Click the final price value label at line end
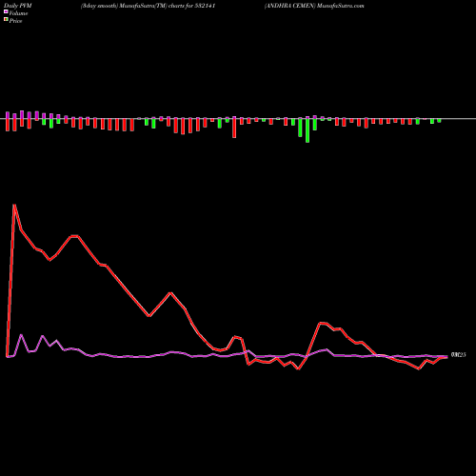 tap(458, 355)
